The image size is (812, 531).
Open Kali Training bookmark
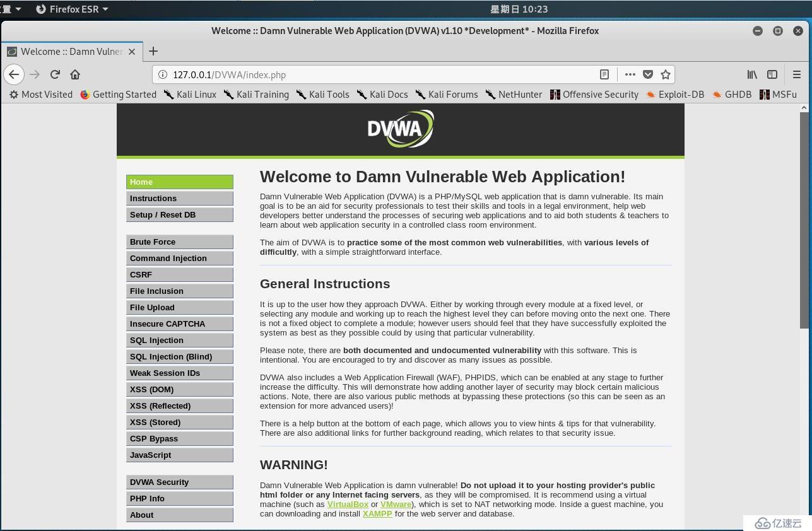click(256, 94)
